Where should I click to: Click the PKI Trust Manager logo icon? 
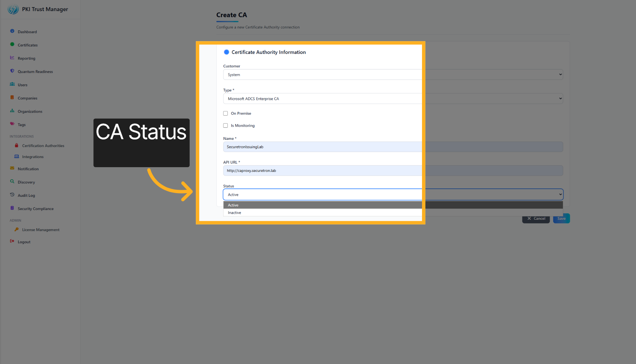tap(13, 9)
